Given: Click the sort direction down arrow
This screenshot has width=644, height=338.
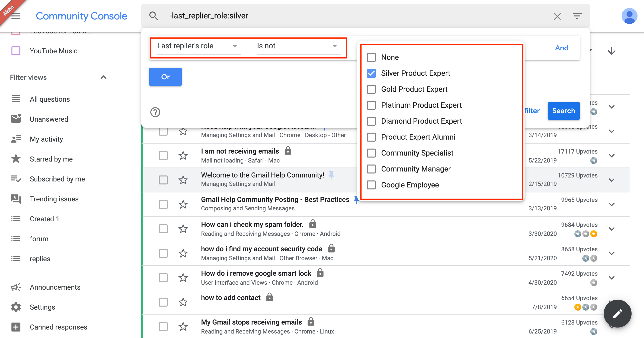Looking at the screenshot, I should [611, 51].
